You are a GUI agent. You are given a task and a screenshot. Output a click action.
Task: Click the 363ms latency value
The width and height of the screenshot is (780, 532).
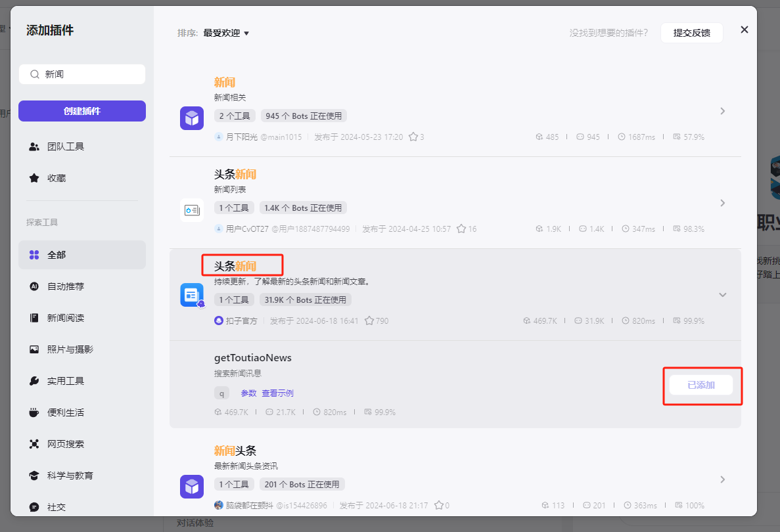point(645,505)
